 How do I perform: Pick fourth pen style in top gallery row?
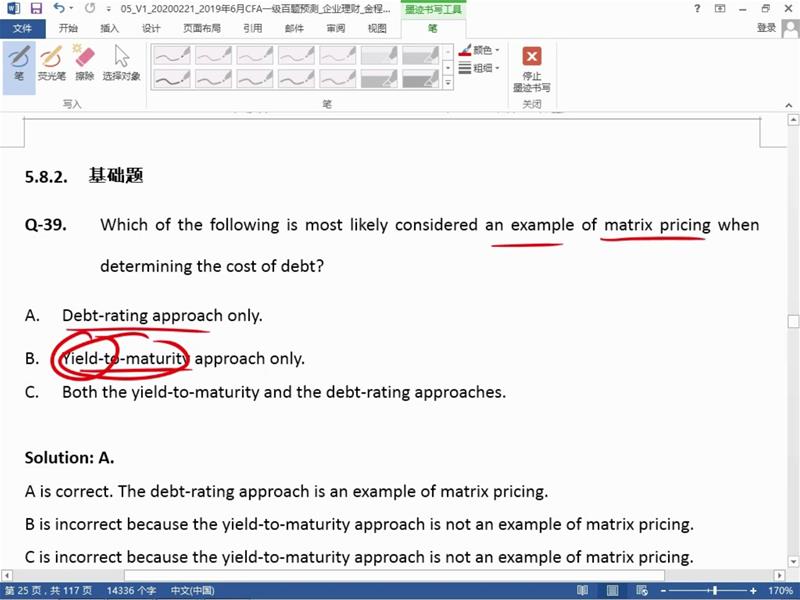[296, 55]
